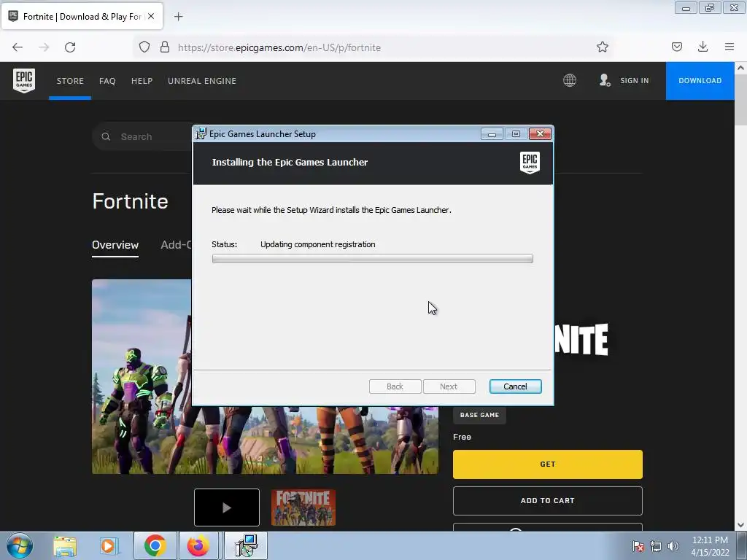Select the Fortnite browser tab
The image size is (747, 560).
tap(82, 16)
